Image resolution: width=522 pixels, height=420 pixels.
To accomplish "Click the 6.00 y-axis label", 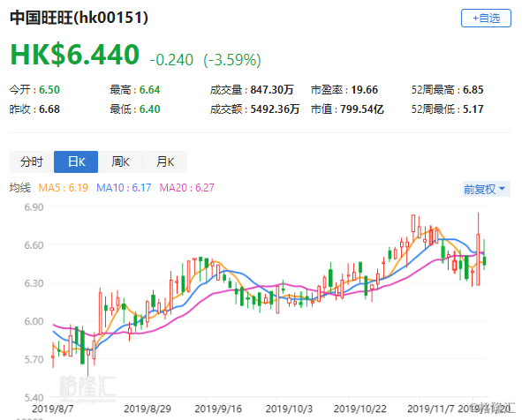I will tap(34, 321).
